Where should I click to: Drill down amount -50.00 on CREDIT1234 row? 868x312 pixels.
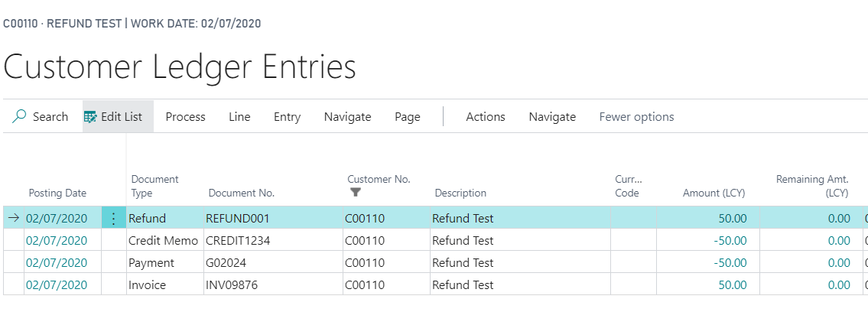[730, 241]
